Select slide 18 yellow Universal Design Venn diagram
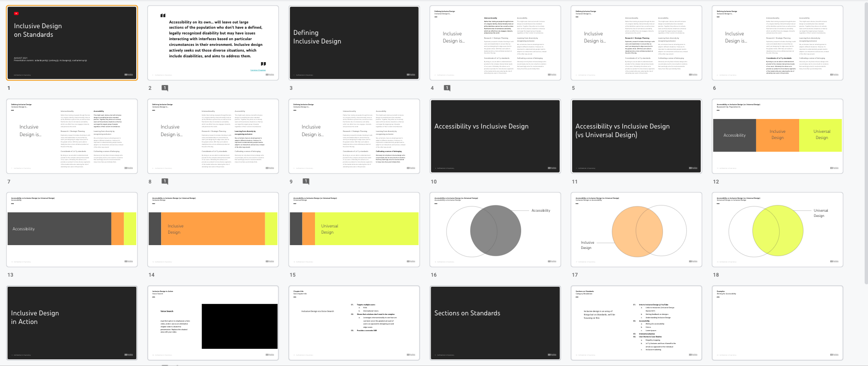 tap(777, 229)
